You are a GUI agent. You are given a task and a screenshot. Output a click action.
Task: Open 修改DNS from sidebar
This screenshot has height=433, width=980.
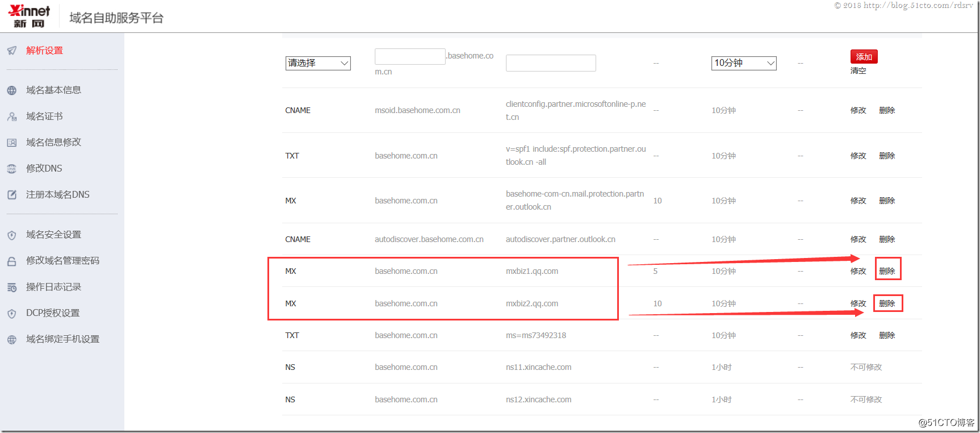coord(44,168)
